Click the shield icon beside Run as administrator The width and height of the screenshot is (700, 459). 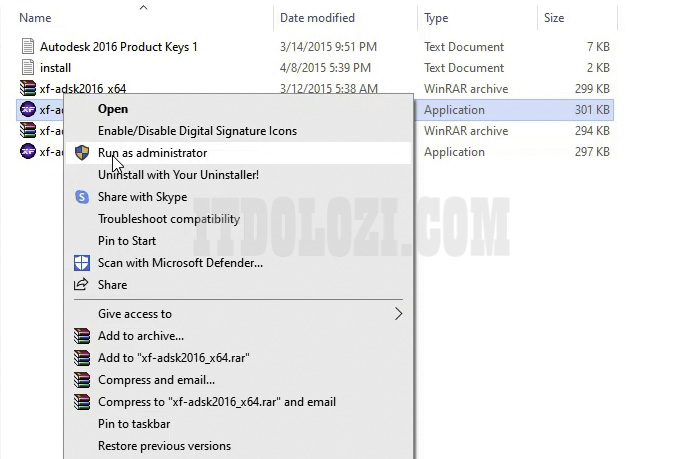coord(82,153)
